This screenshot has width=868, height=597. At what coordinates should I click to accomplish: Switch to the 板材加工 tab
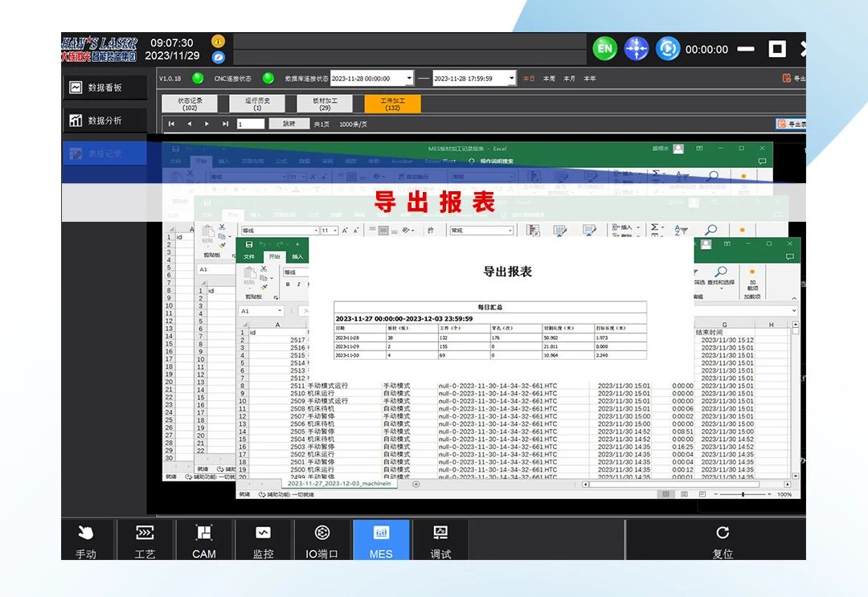click(x=322, y=103)
